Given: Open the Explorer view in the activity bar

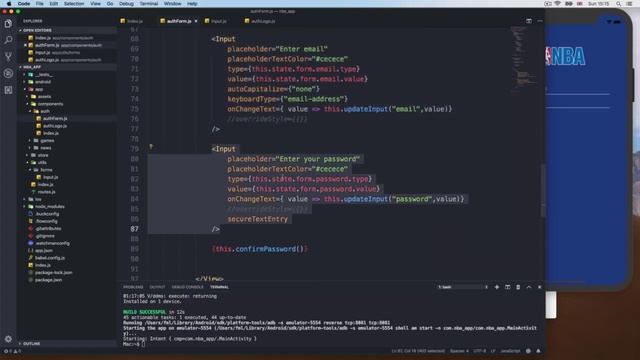Looking at the screenshot, I should [x=8, y=24].
